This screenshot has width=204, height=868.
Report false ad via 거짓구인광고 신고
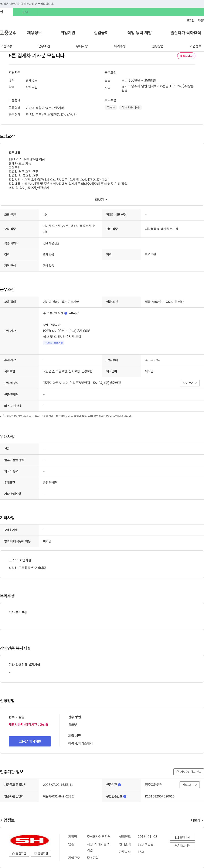coord(188,772)
